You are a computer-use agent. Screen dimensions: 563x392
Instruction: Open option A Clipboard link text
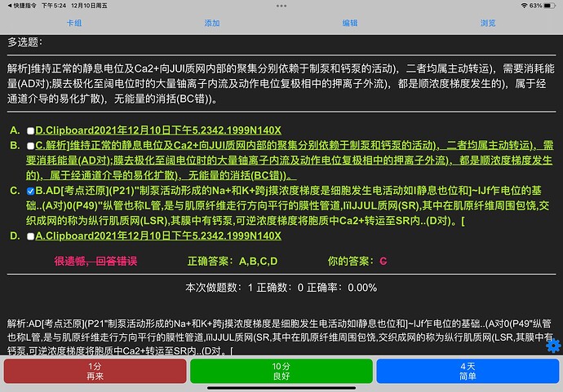[x=158, y=130]
